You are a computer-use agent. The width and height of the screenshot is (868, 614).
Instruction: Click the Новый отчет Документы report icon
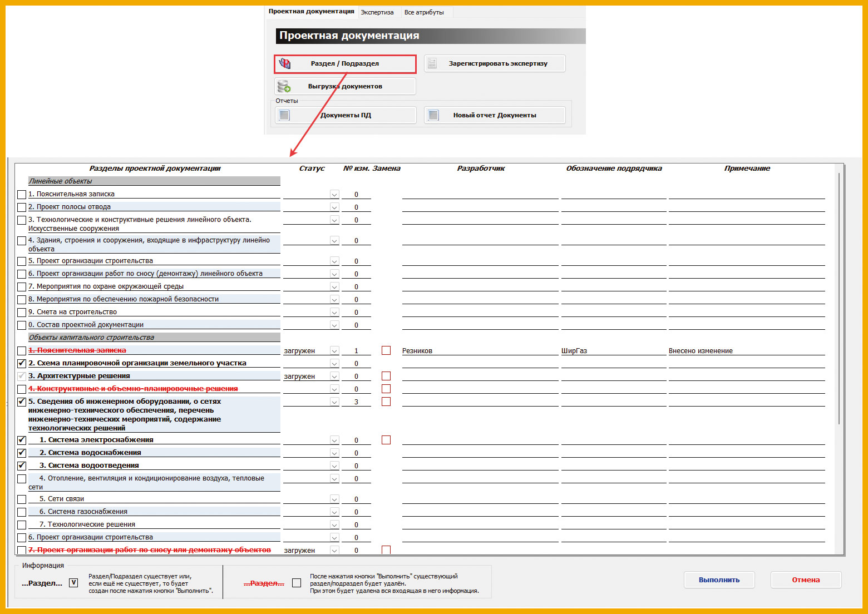(433, 115)
